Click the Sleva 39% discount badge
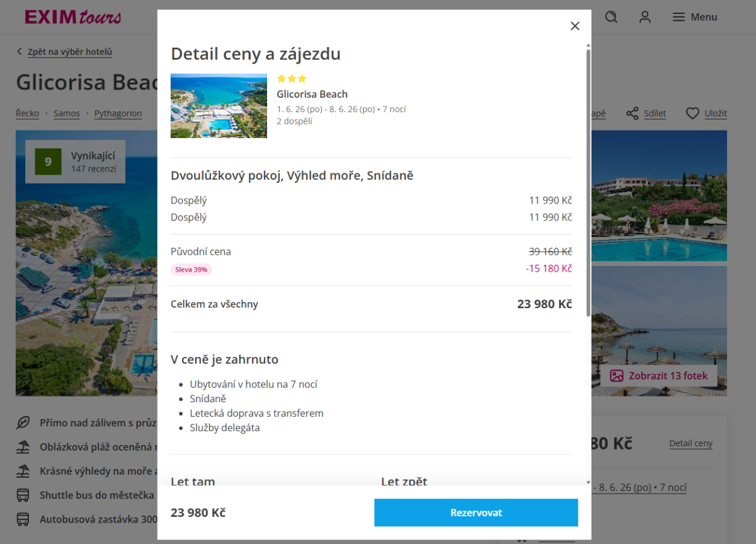This screenshot has height=544, width=756. point(192,270)
